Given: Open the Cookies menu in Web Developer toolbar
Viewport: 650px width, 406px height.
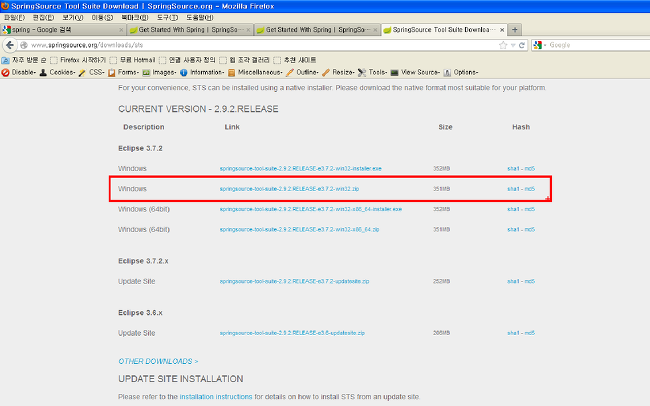Looking at the screenshot, I should pyautogui.click(x=57, y=72).
